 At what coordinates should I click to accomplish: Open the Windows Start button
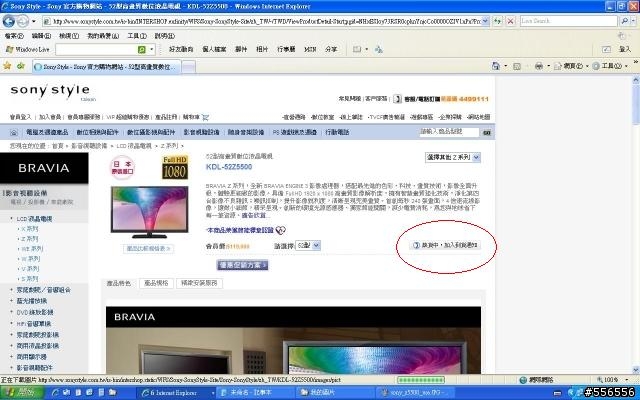(x=22, y=393)
